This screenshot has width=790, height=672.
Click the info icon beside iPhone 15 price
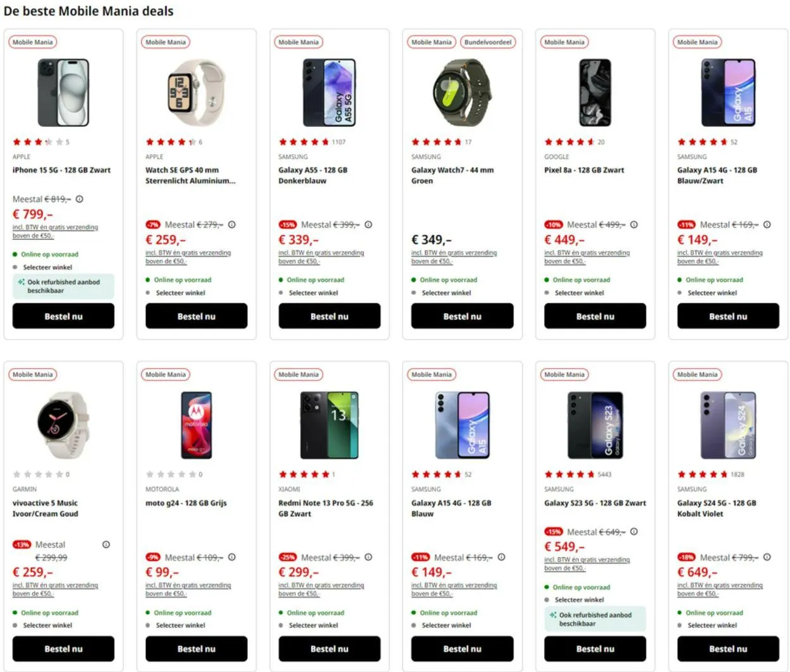click(80, 199)
